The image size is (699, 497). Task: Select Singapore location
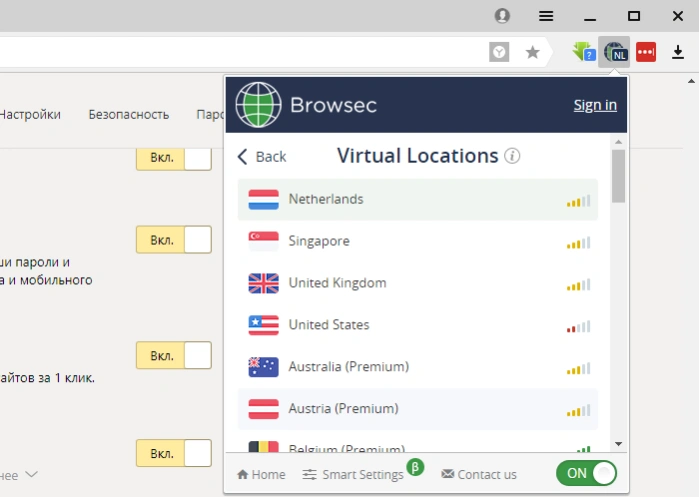[417, 242]
